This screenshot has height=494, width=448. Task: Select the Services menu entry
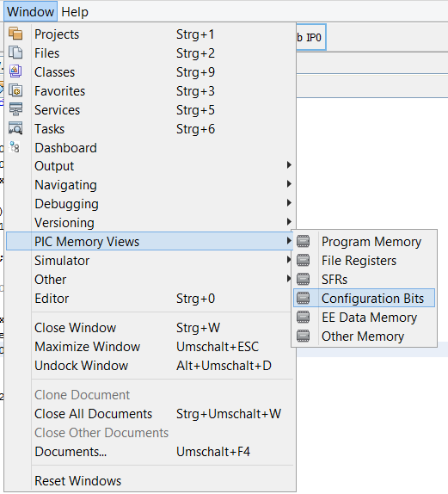[x=150, y=109]
